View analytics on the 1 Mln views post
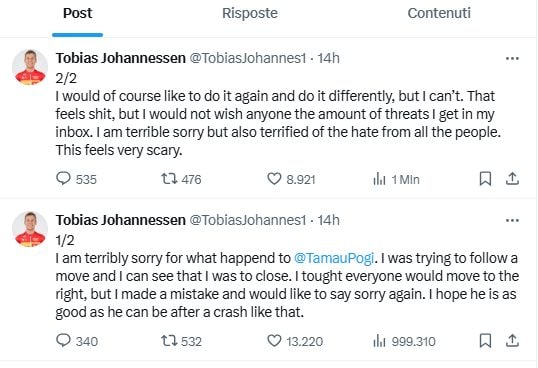Viewport: 538px width, 368px height. [396, 179]
